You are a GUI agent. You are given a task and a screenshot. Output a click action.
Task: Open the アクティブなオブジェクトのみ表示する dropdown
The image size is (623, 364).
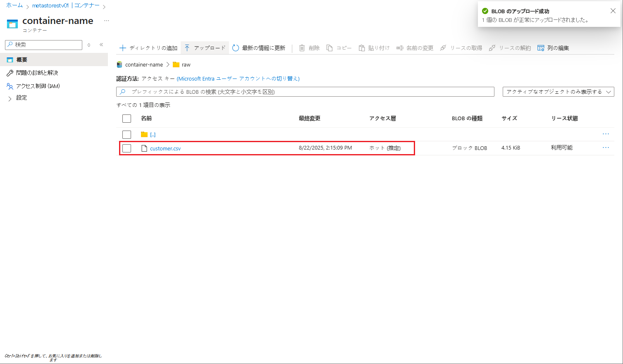[x=558, y=92]
